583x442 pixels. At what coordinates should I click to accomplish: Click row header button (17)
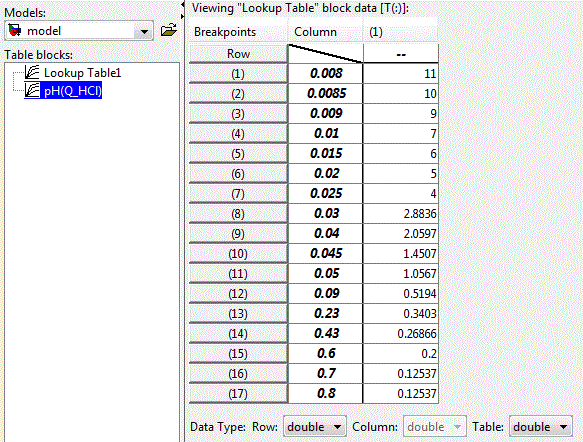pos(238,393)
